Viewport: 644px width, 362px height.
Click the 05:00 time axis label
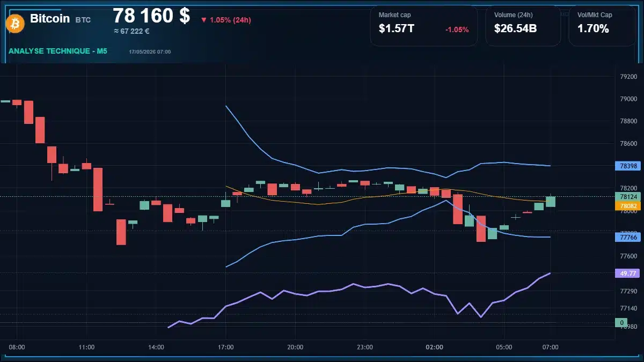(504, 348)
